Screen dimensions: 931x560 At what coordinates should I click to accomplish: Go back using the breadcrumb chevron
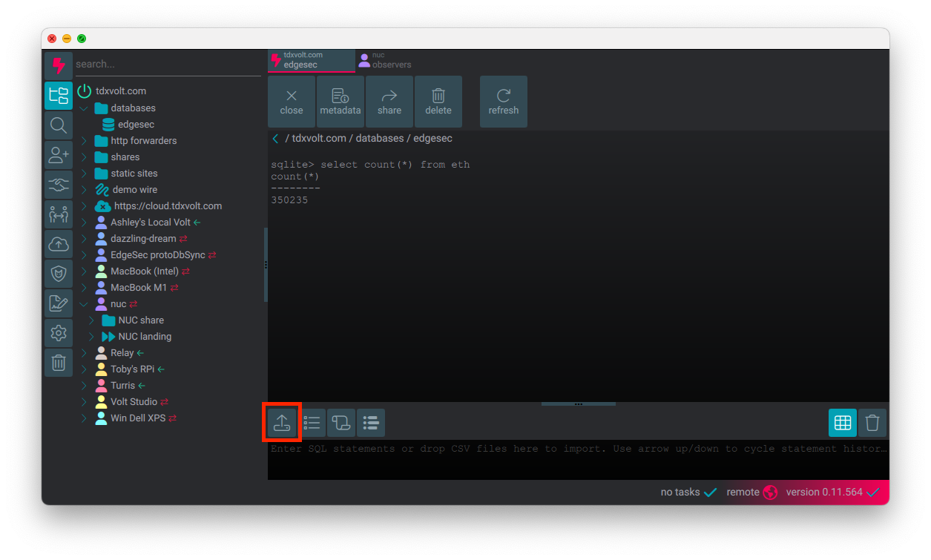pyautogui.click(x=276, y=139)
